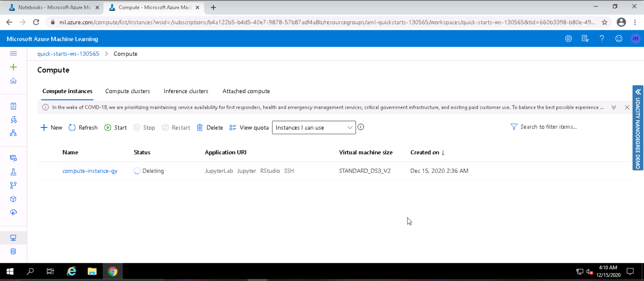
Task: Go to Home in the sidebar
Action: (13, 81)
